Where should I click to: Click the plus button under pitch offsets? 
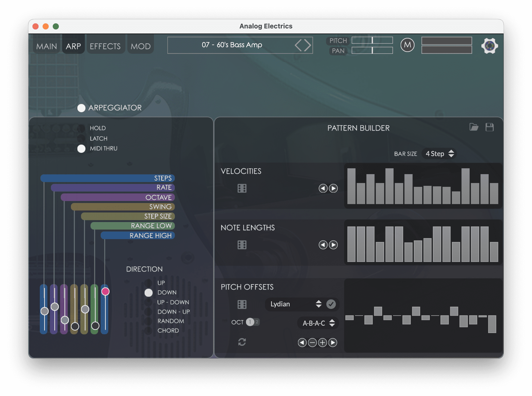[323, 343]
